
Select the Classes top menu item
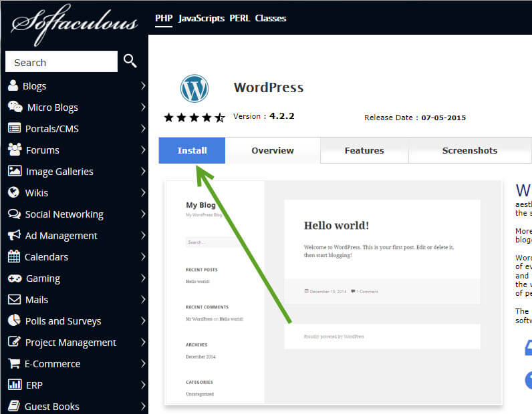click(271, 18)
